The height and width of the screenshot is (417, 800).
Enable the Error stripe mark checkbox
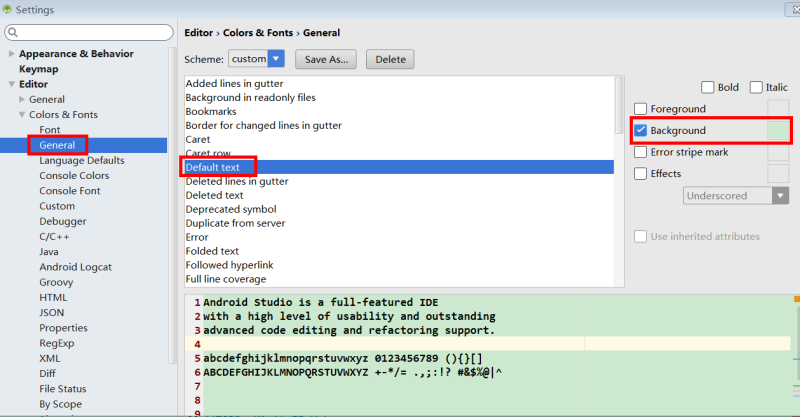coord(640,152)
